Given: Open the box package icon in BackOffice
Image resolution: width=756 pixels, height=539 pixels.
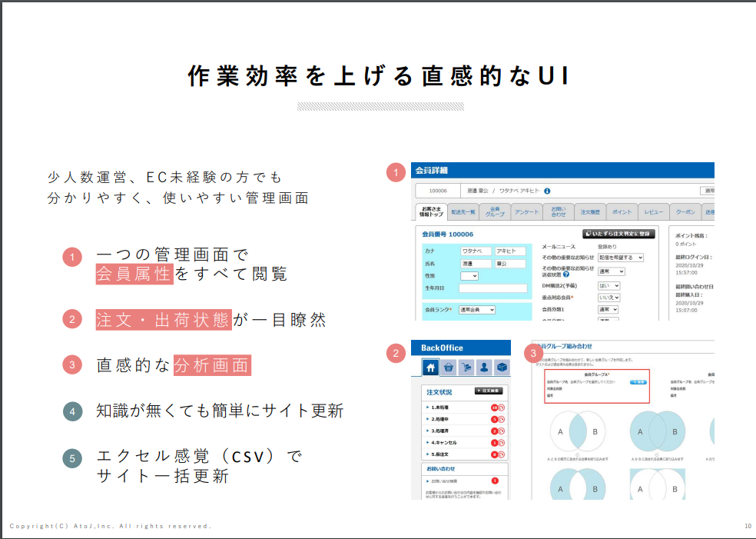Looking at the screenshot, I should coord(502,368).
